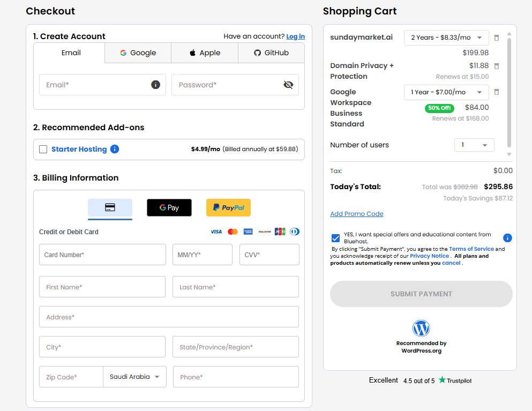Screen dimensions: 532x411
Task: Focus the Phone field
Action: click(236, 377)
